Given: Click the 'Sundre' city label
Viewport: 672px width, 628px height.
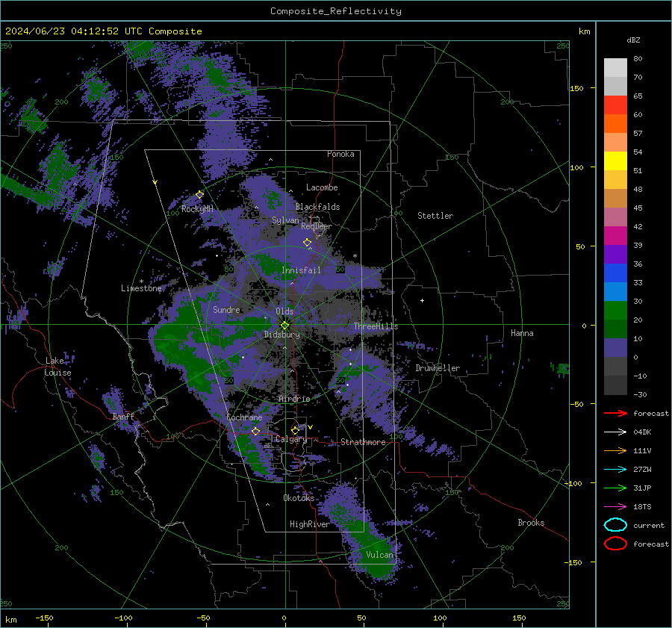Looking at the screenshot, I should 226,309.
